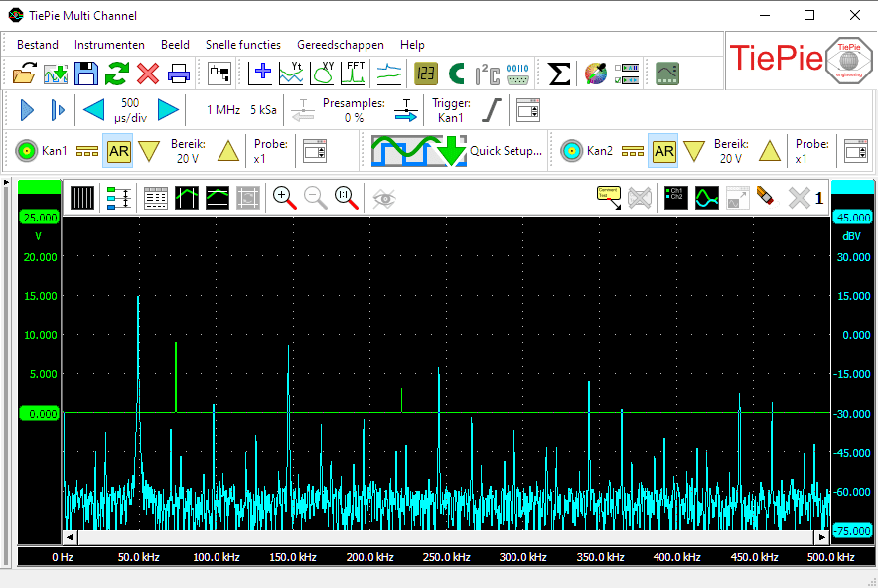The width and height of the screenshot is (878, 588).
Task: Open the Trigger Kan1 source selector
Action: (449, 110)
